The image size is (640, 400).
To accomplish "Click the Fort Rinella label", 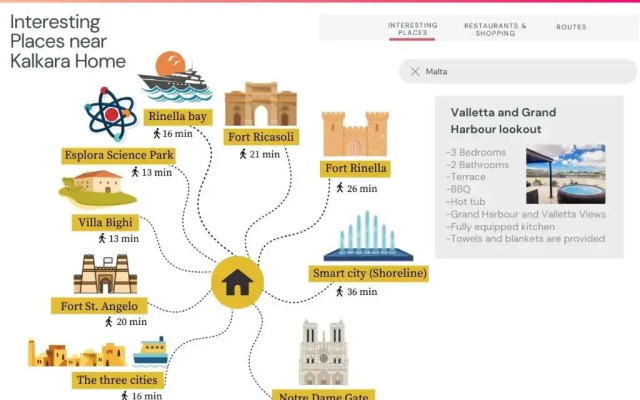I will click(x=355, y=168).
